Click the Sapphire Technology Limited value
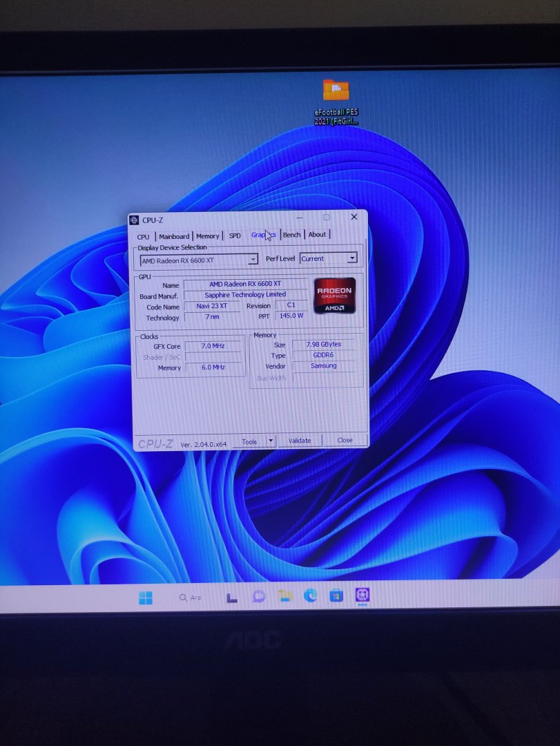Screen dimensions: 560x746 [x=246, y=294]
